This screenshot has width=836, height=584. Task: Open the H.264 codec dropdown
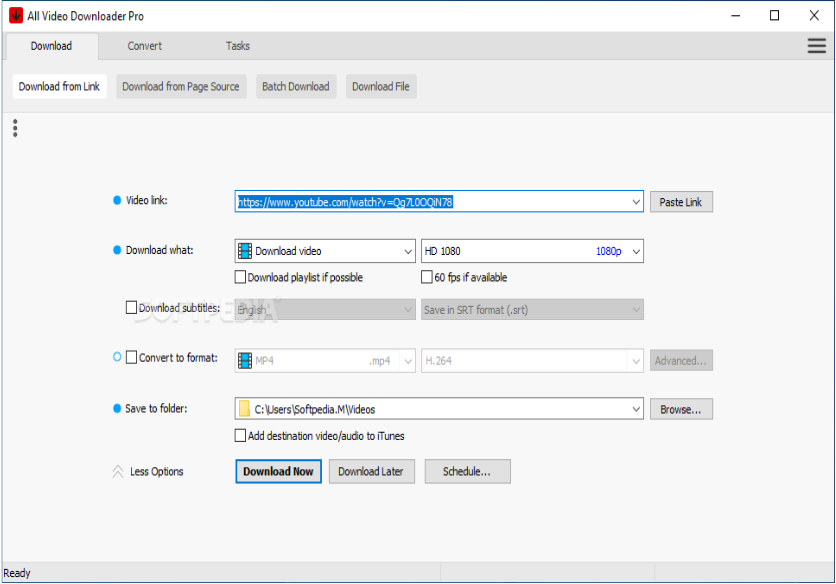(532, 361)
